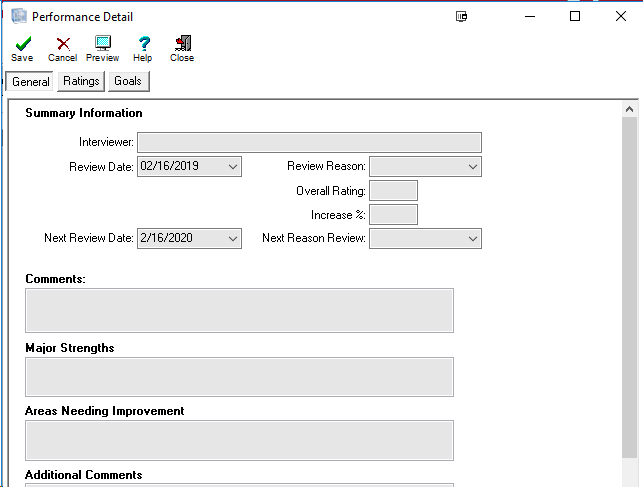Click the Close door icon in toolbar
Image resolution: width=643 pixels, height=487 pixels.
(x=182, y=44)
